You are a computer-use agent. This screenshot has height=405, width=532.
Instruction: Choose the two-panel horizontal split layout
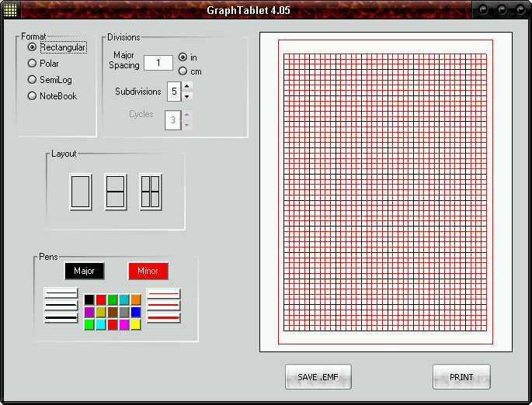[x=116, y=192]
